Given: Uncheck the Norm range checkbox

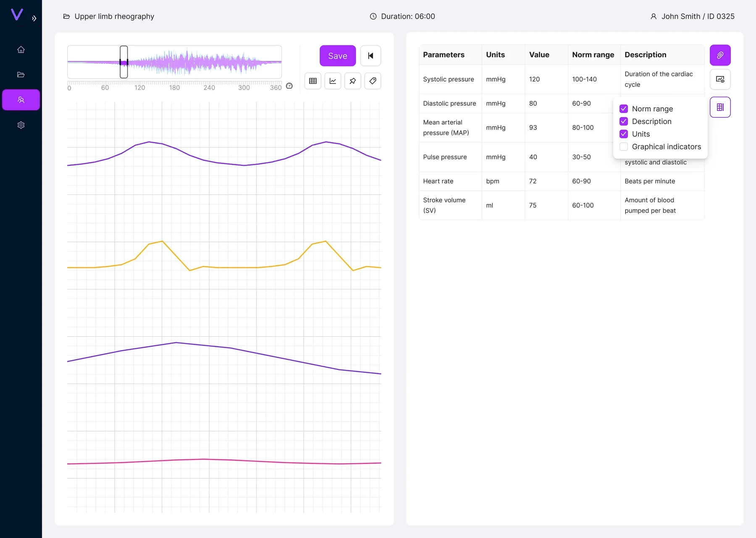Looking at the screenshot, I should [624, 109].
